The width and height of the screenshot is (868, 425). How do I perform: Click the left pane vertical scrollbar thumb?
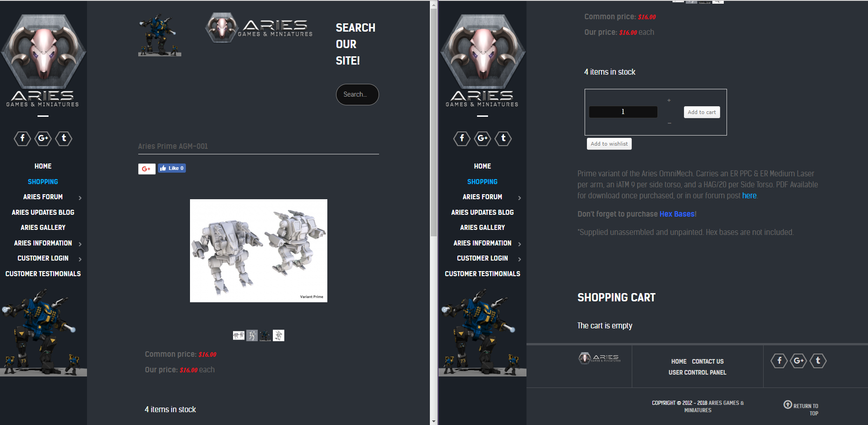pyautogui.click(x=434, y=123)
